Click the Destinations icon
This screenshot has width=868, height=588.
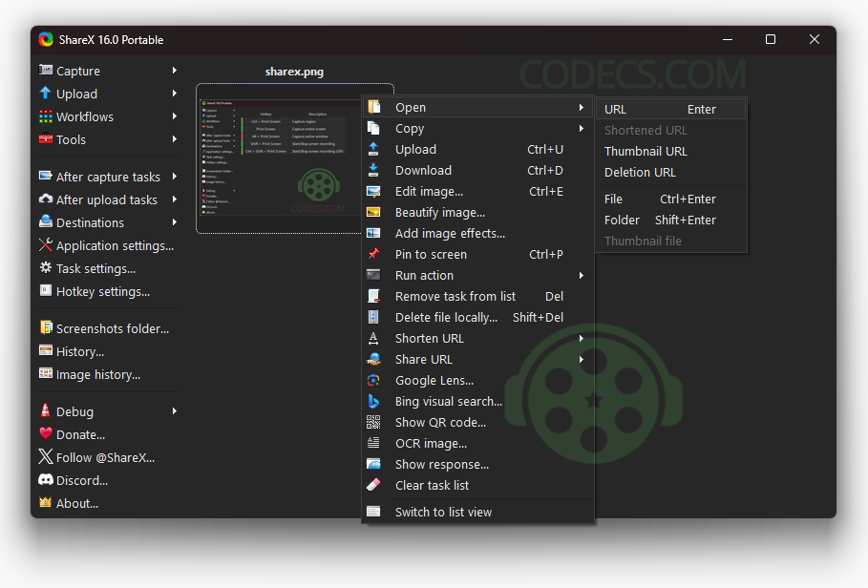click(46, 221)
